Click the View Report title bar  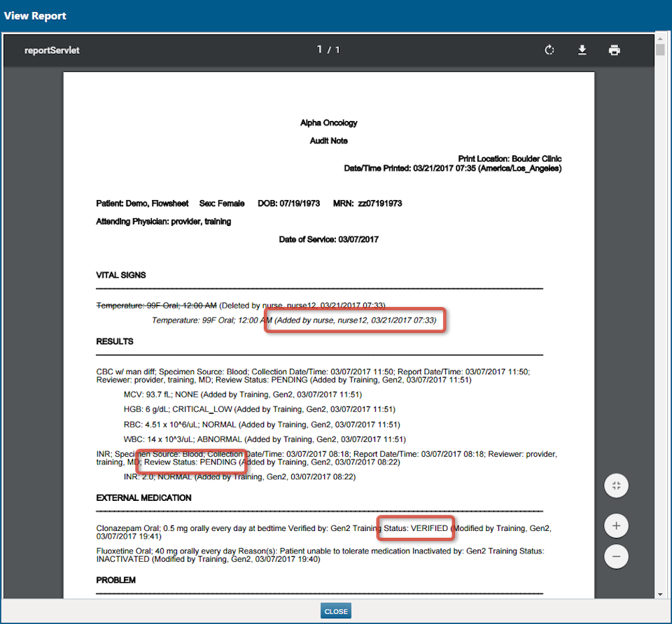(x=35, y=15)
